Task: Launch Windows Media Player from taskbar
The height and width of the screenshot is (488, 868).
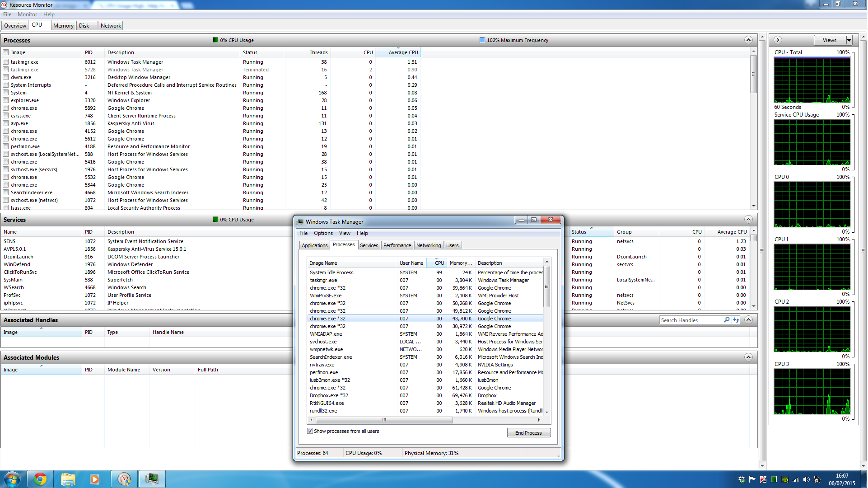Action: click(x=95, y=479)
